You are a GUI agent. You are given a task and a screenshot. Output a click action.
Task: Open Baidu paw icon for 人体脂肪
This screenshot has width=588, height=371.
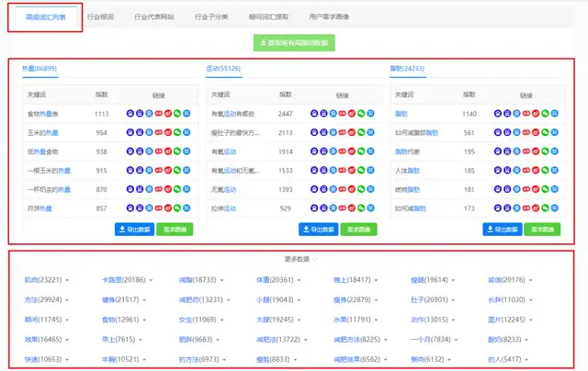tap(498, 170)
